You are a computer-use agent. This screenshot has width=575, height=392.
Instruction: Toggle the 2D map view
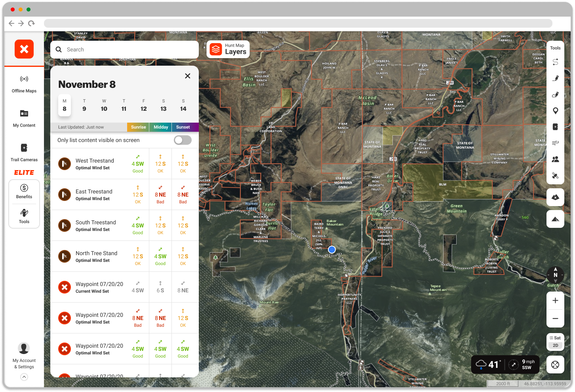pyautogui.click(x=555, y=345)
